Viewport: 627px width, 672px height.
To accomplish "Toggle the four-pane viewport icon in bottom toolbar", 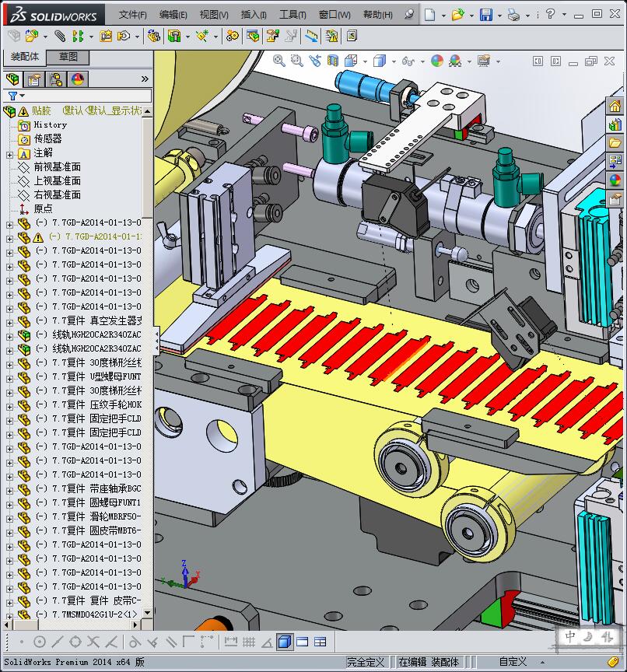I will 321,642.
